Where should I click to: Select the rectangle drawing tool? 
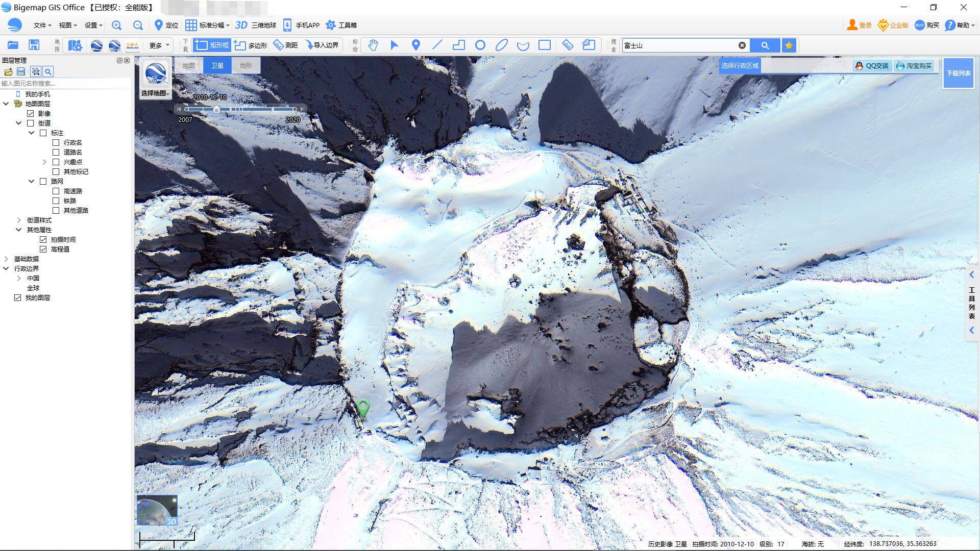tap(545, 45)
